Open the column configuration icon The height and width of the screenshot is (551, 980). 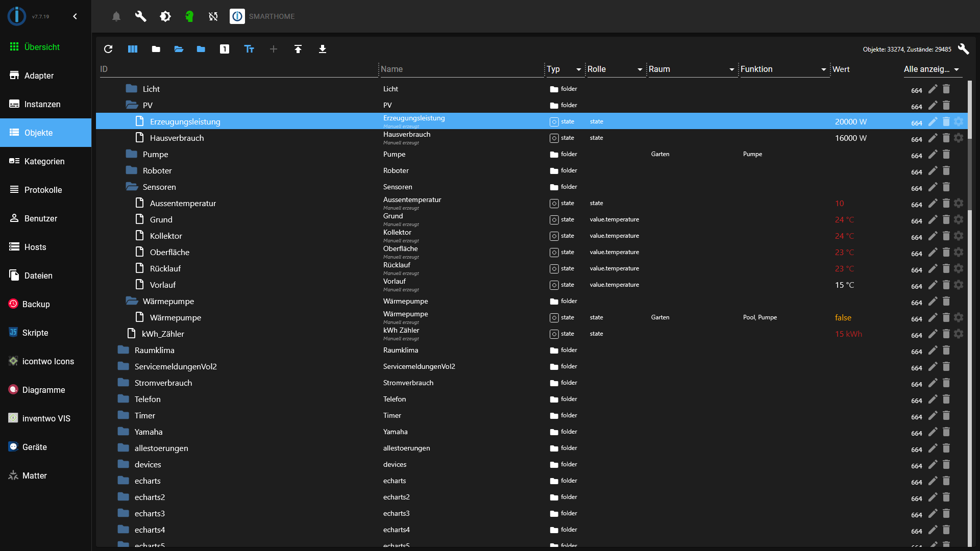133,49
